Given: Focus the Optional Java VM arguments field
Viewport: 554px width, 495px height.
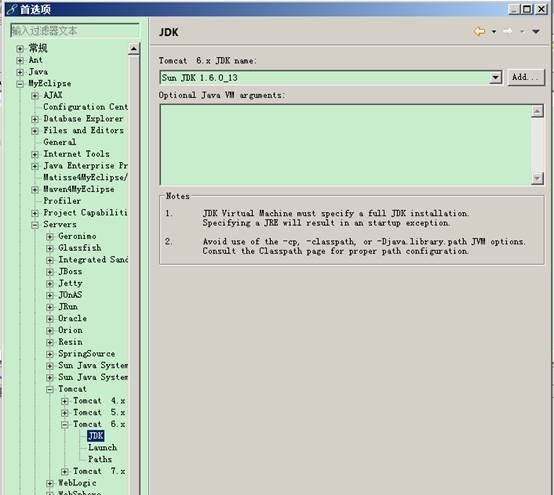Looking at the screenshot, I should click(345, 144).
